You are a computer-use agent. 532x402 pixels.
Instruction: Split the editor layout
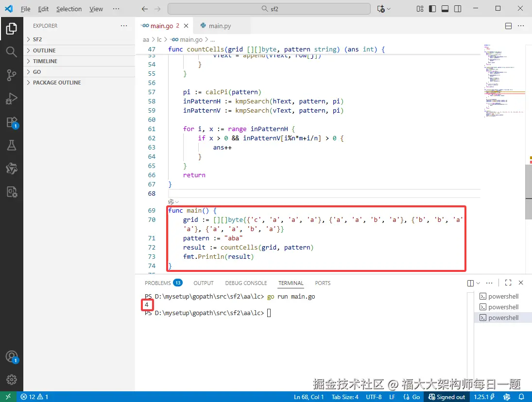point(508,26)
